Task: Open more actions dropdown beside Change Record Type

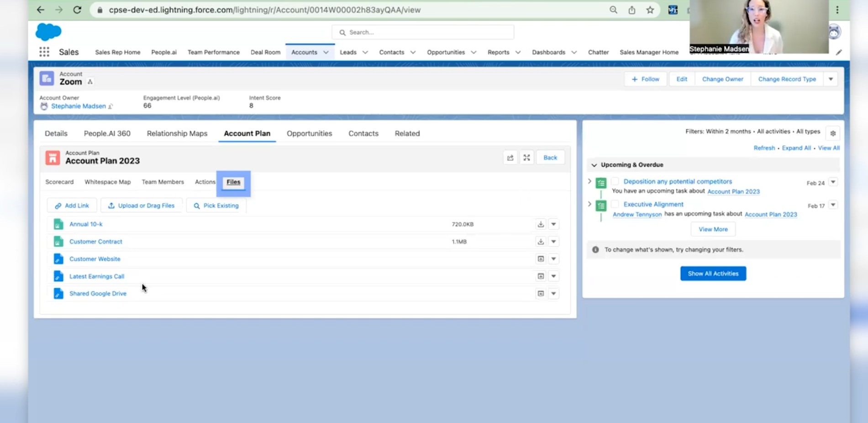Action: (x=831, y=79)
